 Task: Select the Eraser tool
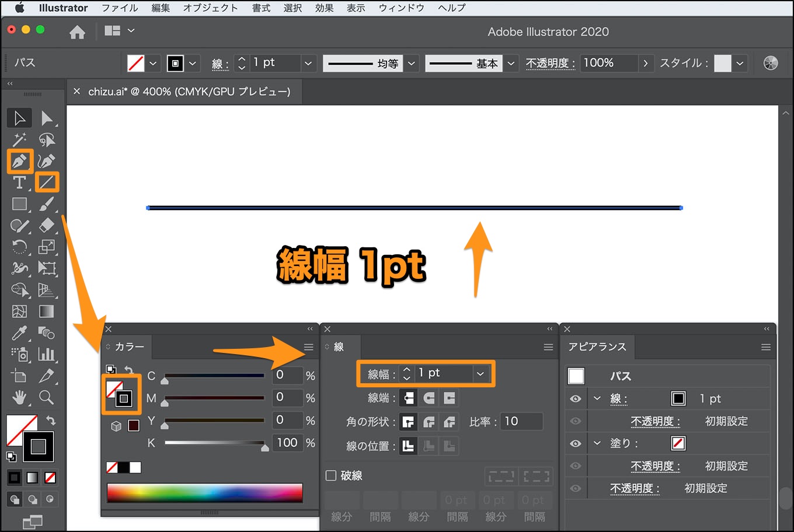[x=47, y=225]
